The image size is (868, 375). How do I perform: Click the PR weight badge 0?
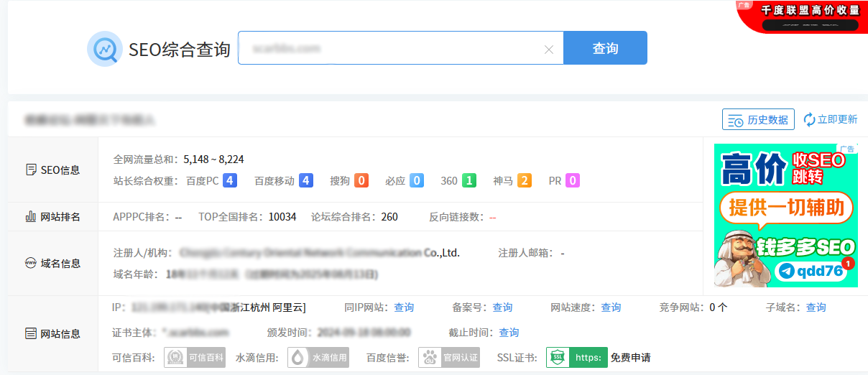[573, 181]
